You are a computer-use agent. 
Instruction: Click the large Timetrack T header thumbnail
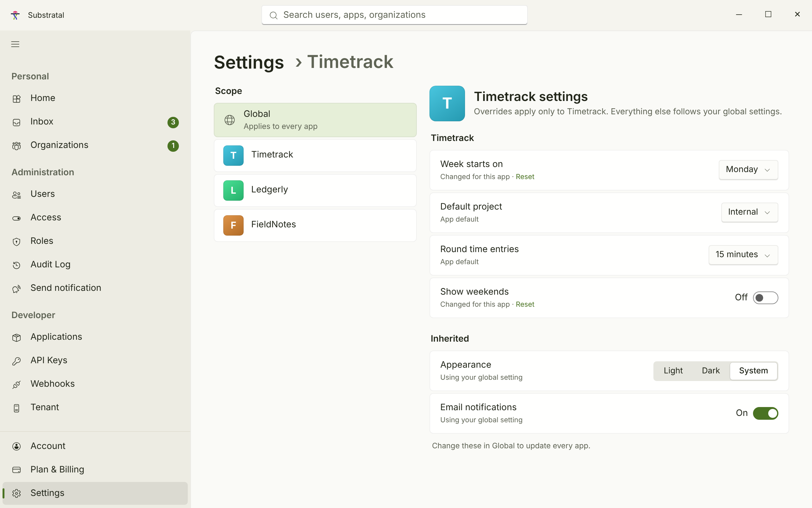tap(447, 104)
